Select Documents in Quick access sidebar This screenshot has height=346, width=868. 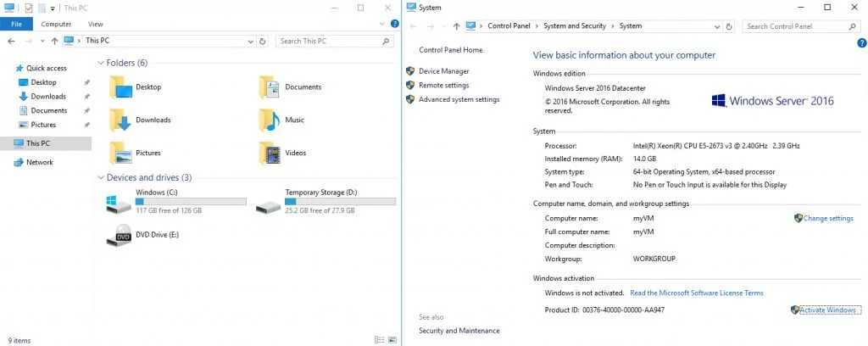48,111
